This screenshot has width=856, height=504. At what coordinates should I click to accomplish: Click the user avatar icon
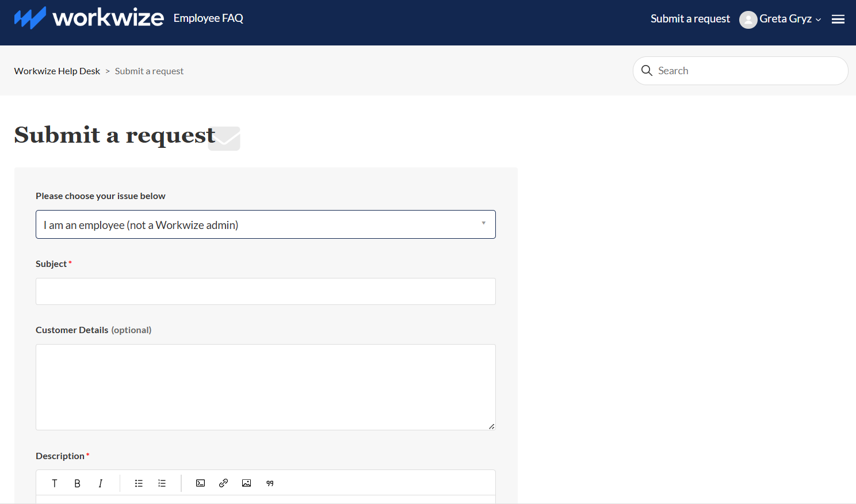coord(748,20)
